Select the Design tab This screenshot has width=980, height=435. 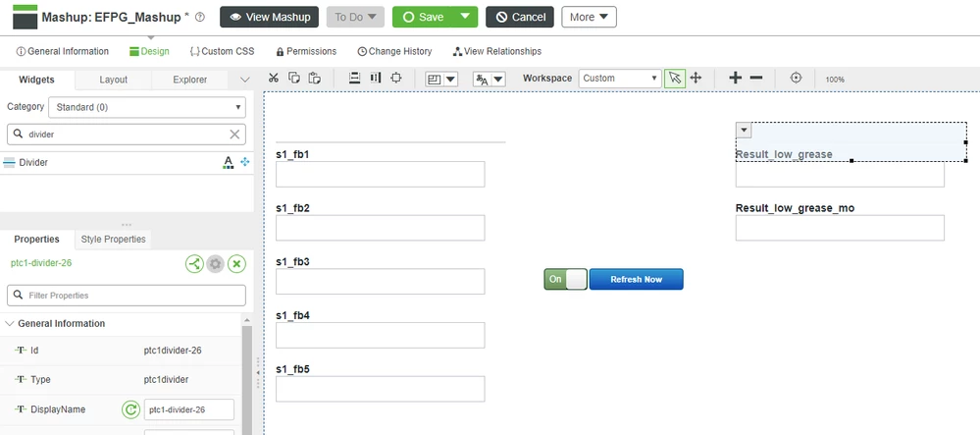click(x=149, y=51)
